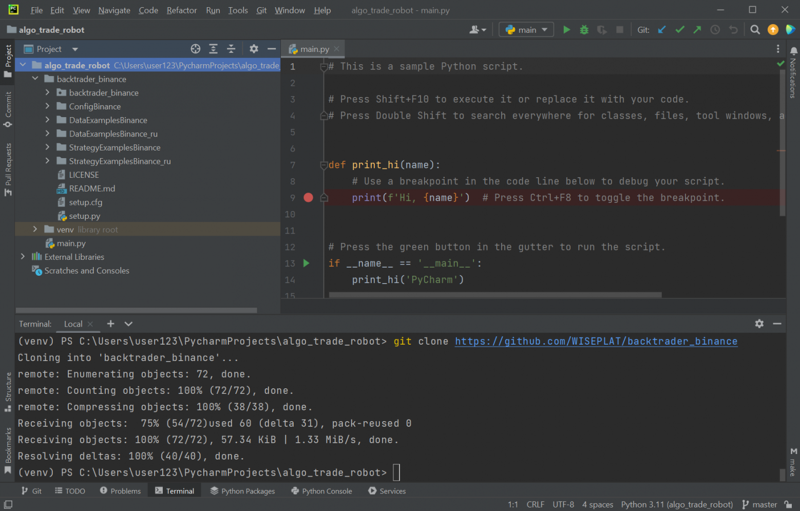Viewport: 800px width, 511px height.
Task: Expand ConfigBinance folder
Action: 47,106
